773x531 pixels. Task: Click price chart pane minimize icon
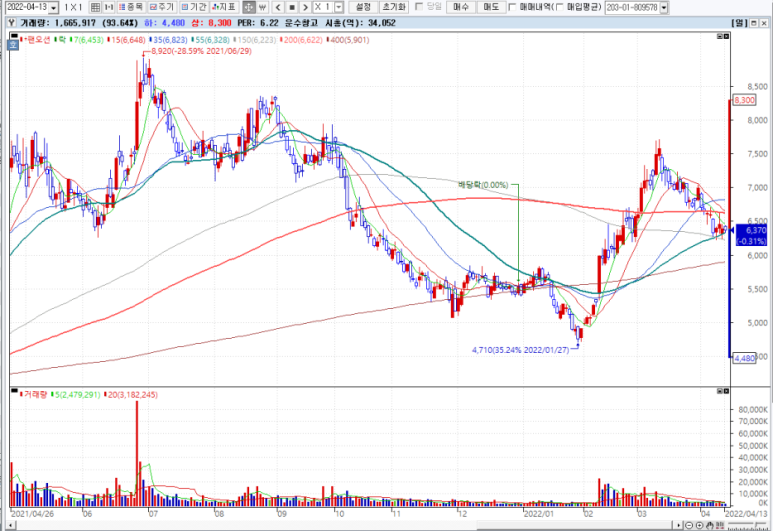(x=720, y=36)
